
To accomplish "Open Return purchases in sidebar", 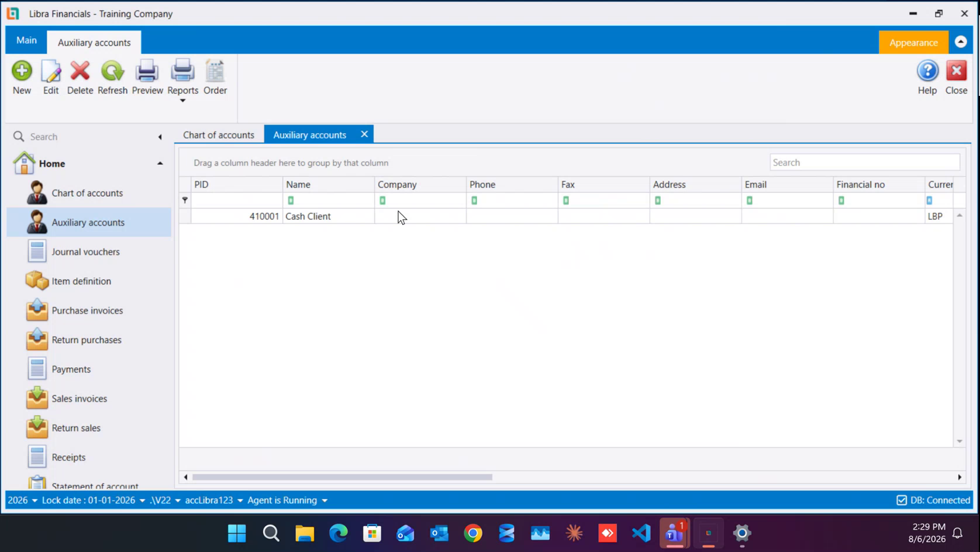I will [x=89, y=340].
